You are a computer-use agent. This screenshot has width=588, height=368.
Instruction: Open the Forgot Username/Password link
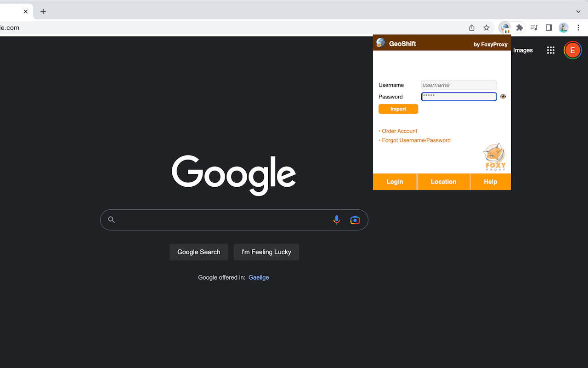coord(416,140)
